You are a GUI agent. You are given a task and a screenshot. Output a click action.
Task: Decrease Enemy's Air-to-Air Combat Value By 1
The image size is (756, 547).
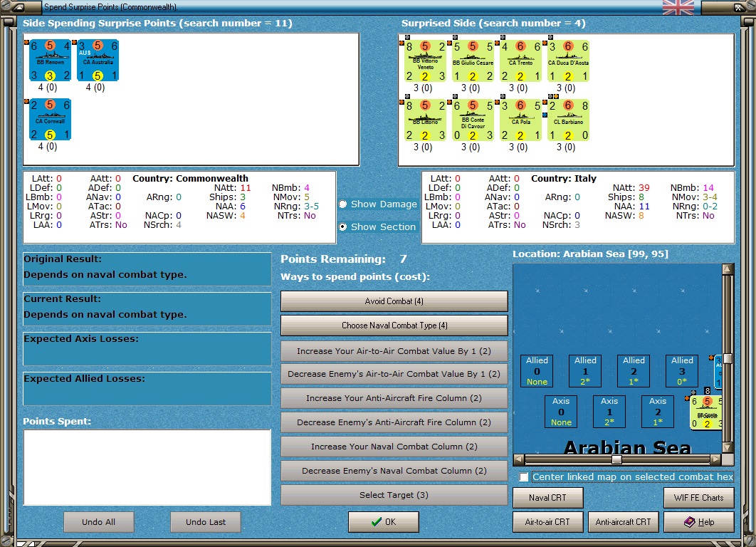tap(394, 374)
